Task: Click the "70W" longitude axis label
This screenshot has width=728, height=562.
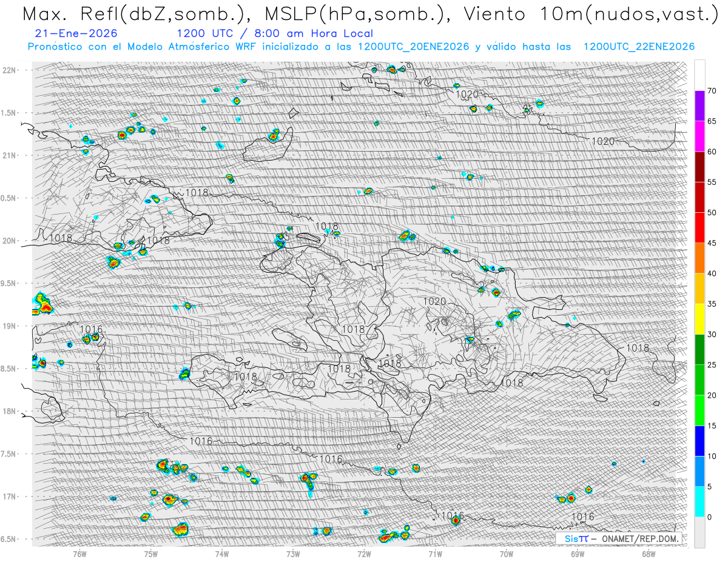Action: click(507, 554)
